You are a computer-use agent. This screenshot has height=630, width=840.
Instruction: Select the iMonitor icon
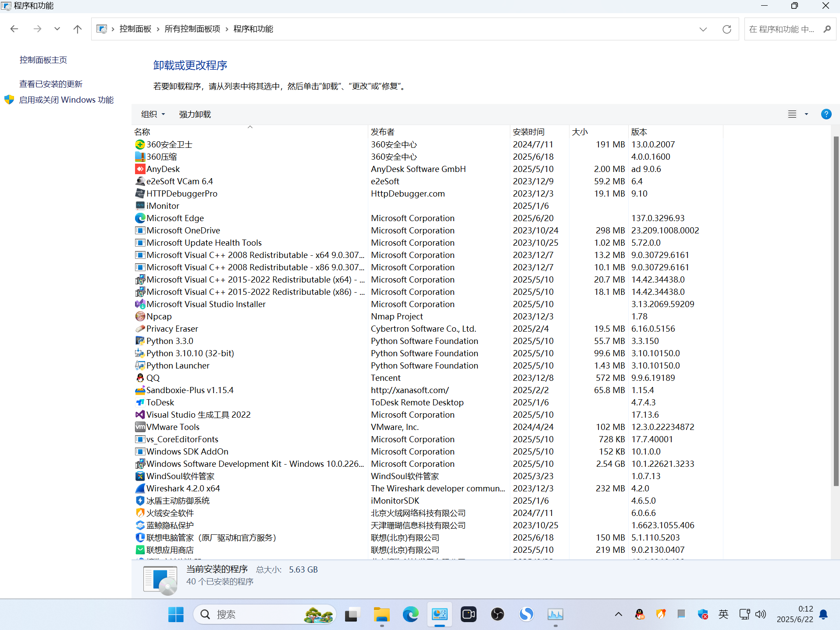(140, 206)
